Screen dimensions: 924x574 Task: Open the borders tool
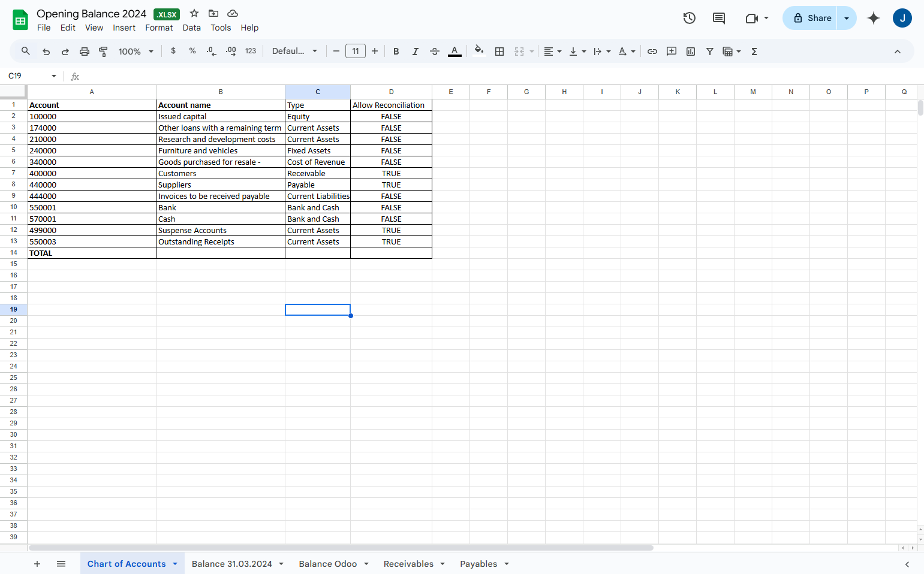(499, 52)
